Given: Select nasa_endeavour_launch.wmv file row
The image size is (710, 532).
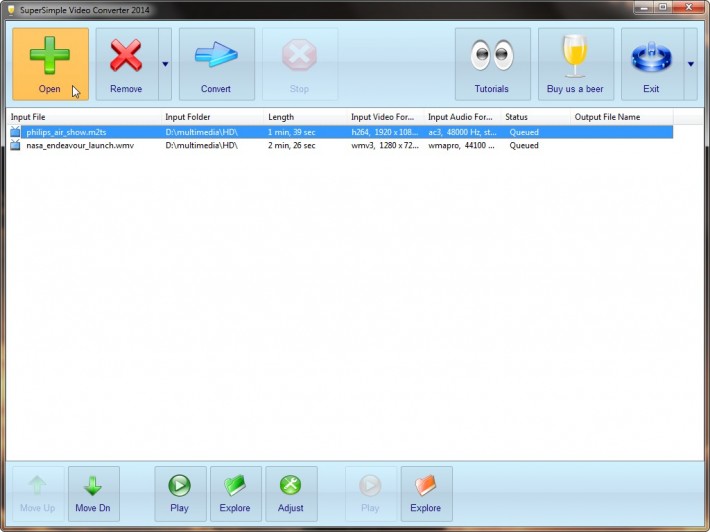Looking at the screenshot, I should click(340, 145).
